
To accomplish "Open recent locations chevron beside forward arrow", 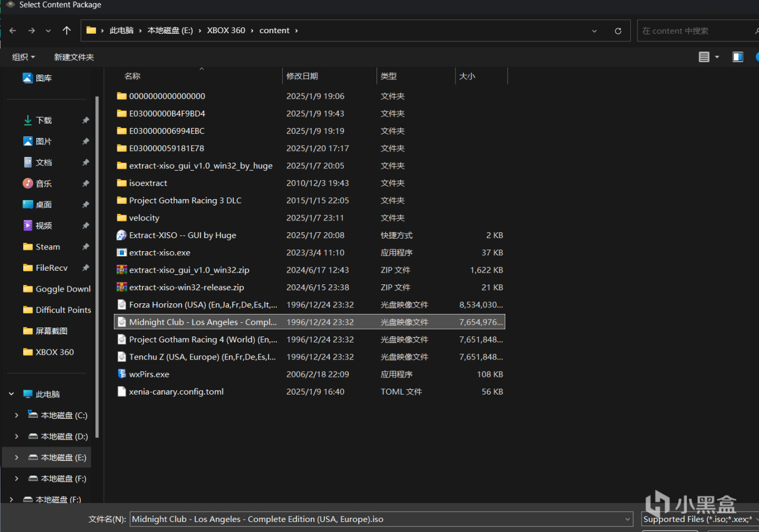I will (49, 31).
